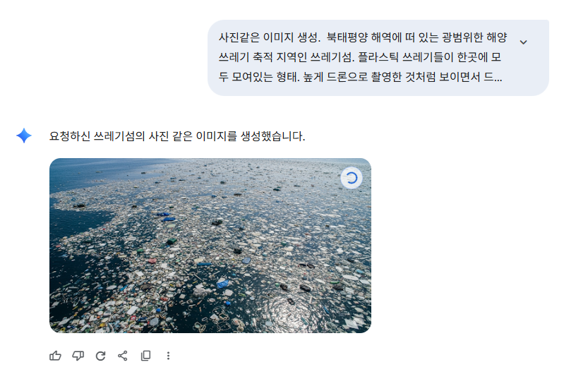This screenshot has width=588, height=379.
Task: Click the second prompt line '쓰레기 축적 지역인 쓰레기섬'
Action: (286, 57)
